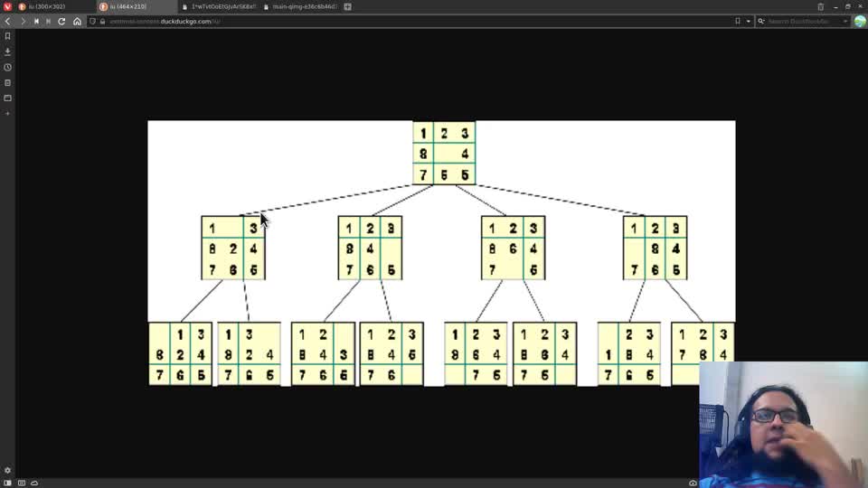The height and width of the screenshot is (488, 868).
Task: Expand the address bar dropdown arrow
Action: 749,21
